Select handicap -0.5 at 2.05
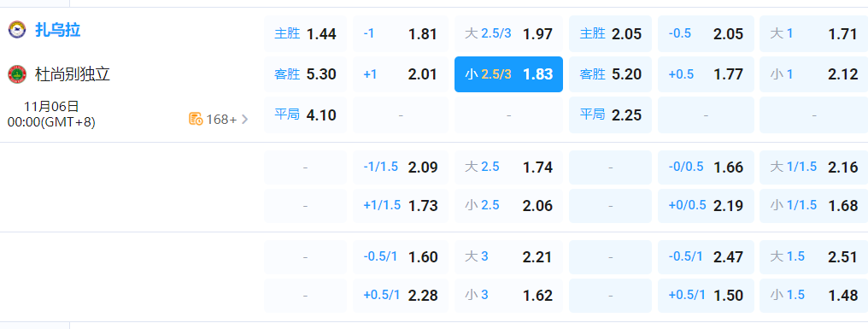Image resolution: width=868 pixels, height=329 pixels. [706, 34]
